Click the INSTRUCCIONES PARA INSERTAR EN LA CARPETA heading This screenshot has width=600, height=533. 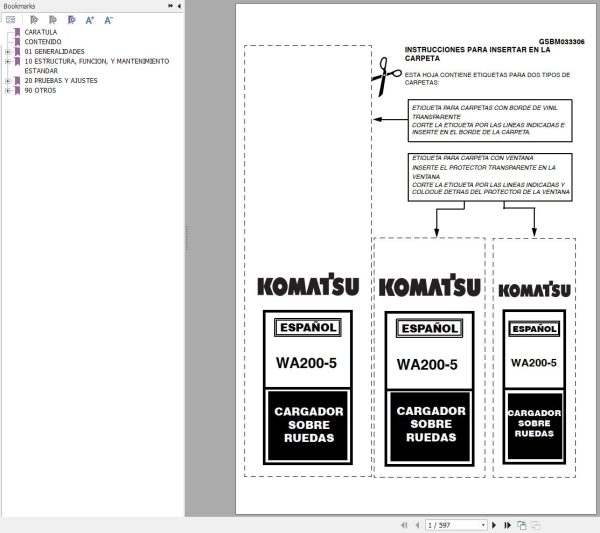tap(477, 54)
